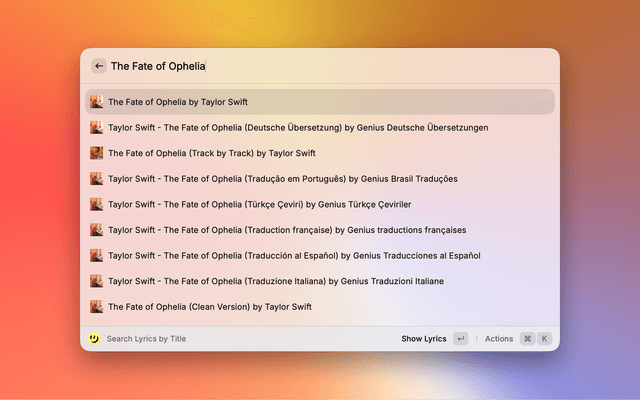640x400 pixels.
Task: Click the K key icon
Action: 545,339
